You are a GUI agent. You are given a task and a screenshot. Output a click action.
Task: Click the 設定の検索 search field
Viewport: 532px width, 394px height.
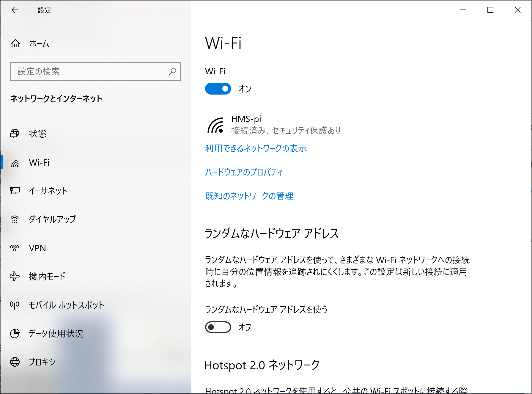pos(89,71)
